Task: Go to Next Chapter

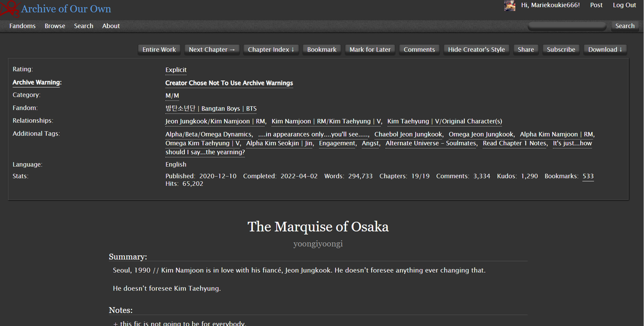Action: tap(212, 49)
